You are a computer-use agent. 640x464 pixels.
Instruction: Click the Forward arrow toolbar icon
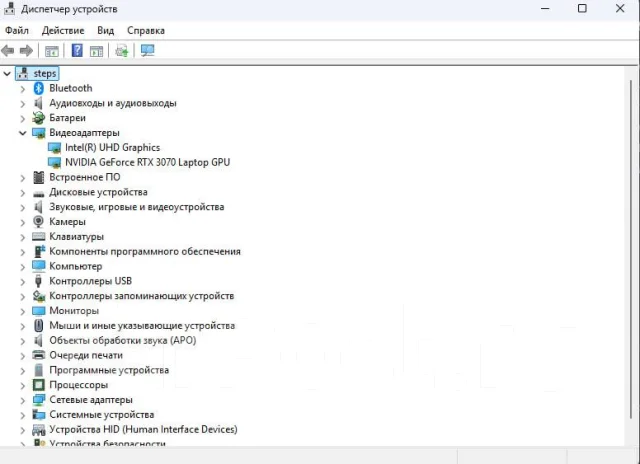click(x=26, y=51)
